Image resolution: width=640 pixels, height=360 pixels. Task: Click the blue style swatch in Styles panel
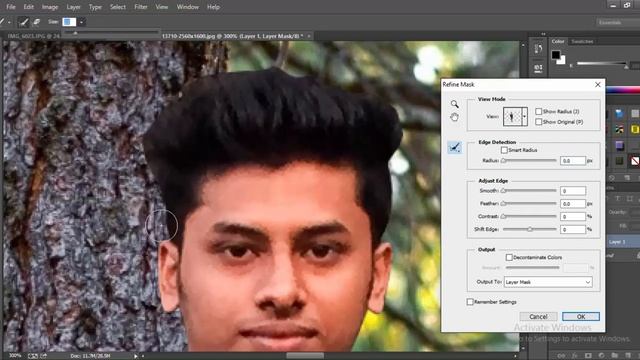[x=619, y=114]
